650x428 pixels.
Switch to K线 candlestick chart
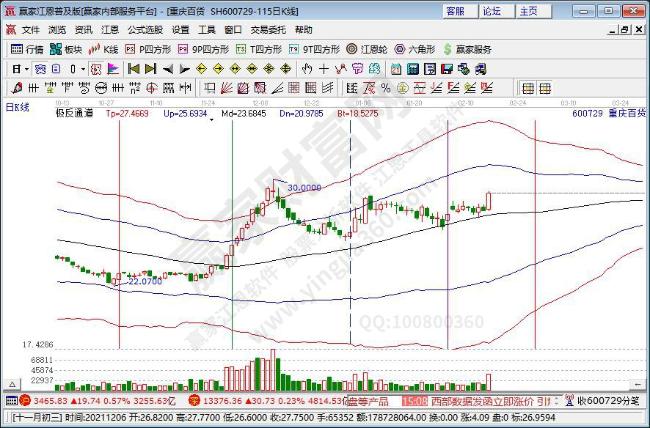click(104, 49)
